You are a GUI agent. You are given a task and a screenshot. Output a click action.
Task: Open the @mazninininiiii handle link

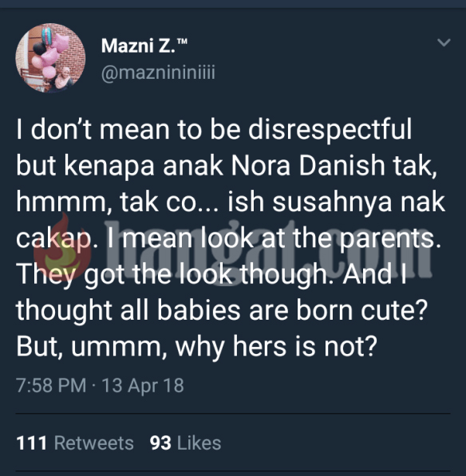[158, 73]
